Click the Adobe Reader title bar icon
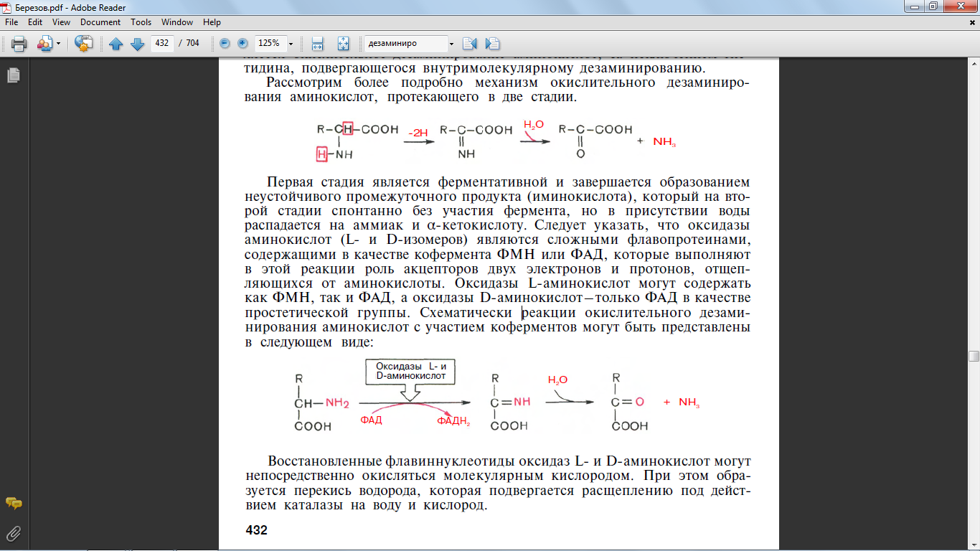Viewport: 980px width, 551px height. tap(8, 7)
